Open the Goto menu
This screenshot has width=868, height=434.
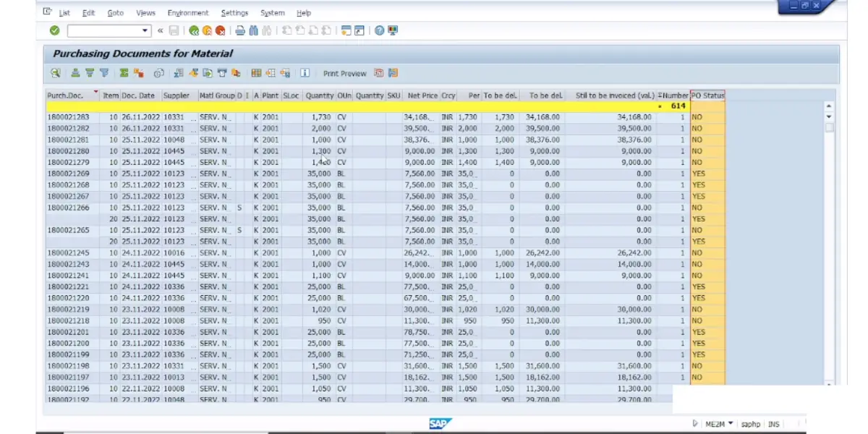(115, 13)
